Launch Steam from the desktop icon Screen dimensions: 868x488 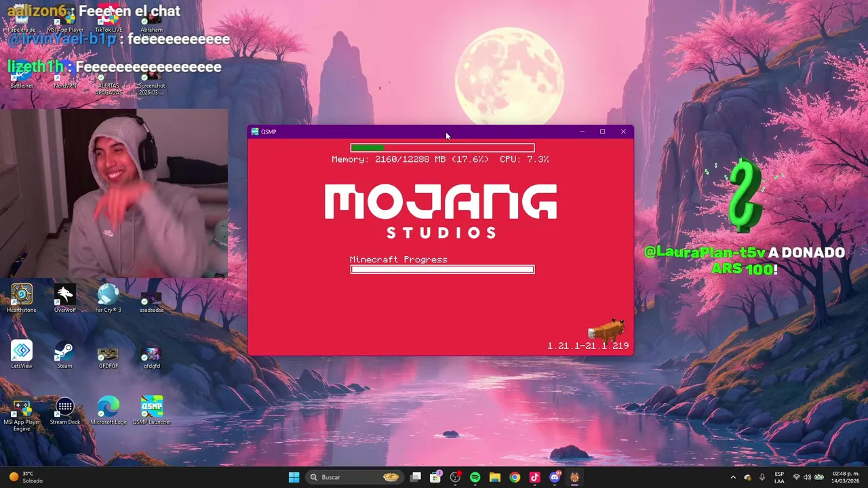[64, 354]
